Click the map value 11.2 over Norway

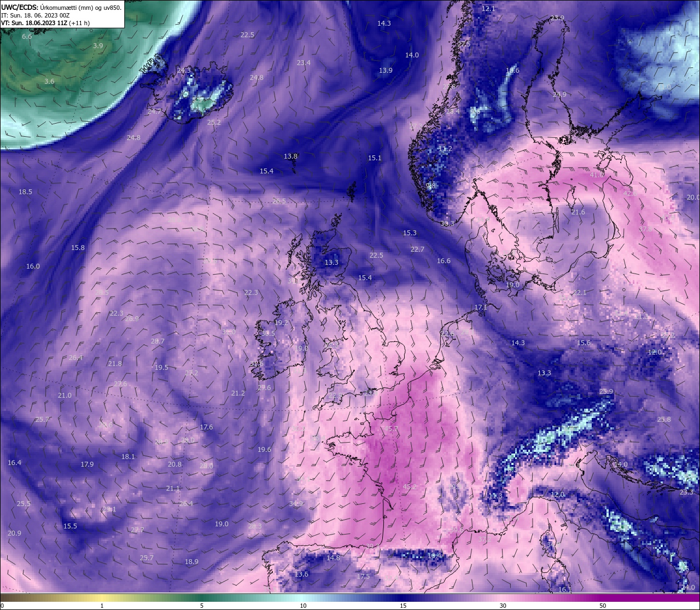445,149
